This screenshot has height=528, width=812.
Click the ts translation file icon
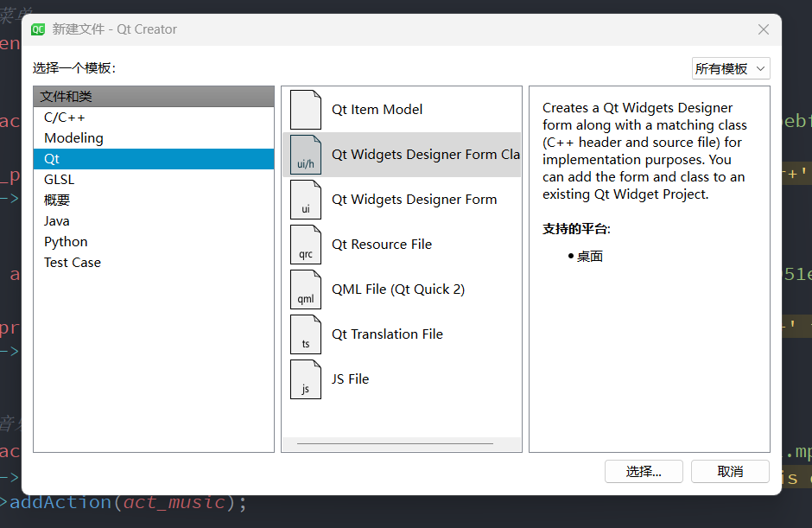coord(306,334)
